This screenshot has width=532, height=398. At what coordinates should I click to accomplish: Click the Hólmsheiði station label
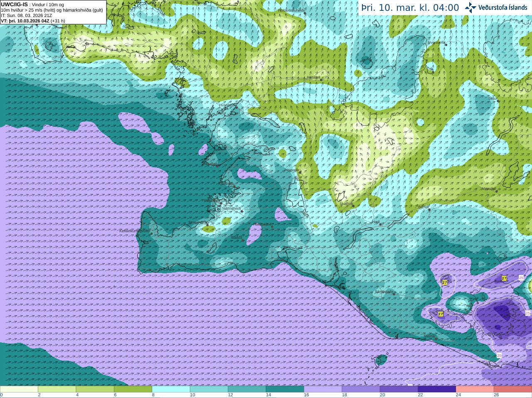coord(232,209)
